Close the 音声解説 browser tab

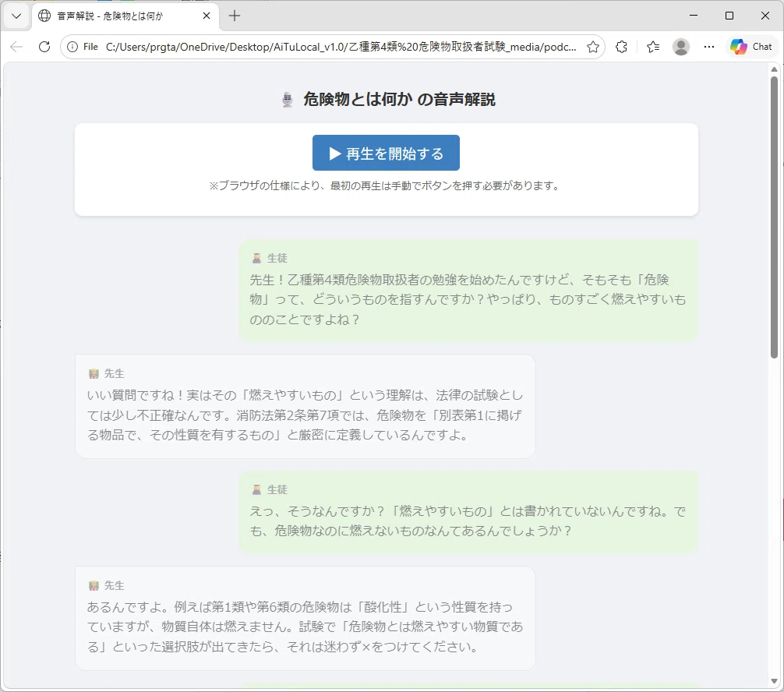point(206,16)
